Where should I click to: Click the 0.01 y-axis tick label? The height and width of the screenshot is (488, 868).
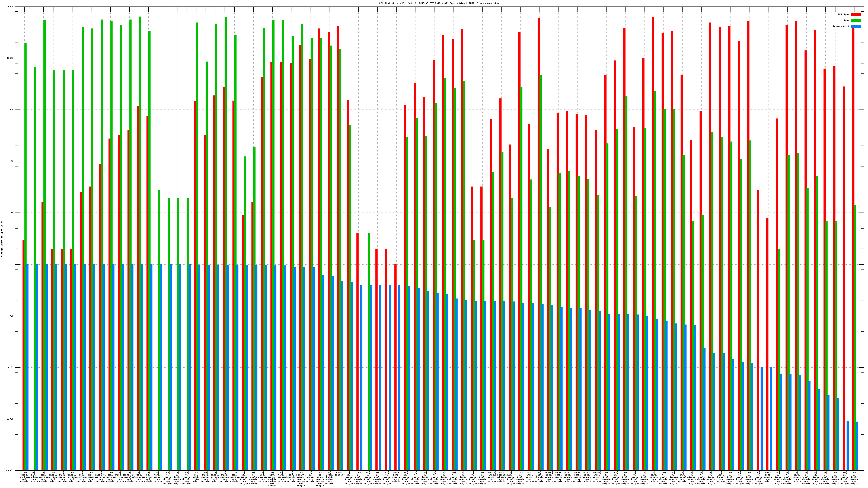tap(11, 367)
